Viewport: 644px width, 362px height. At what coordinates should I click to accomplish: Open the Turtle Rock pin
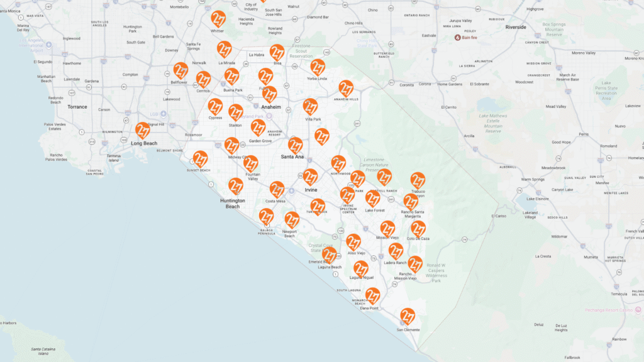[x=318, y=207]
